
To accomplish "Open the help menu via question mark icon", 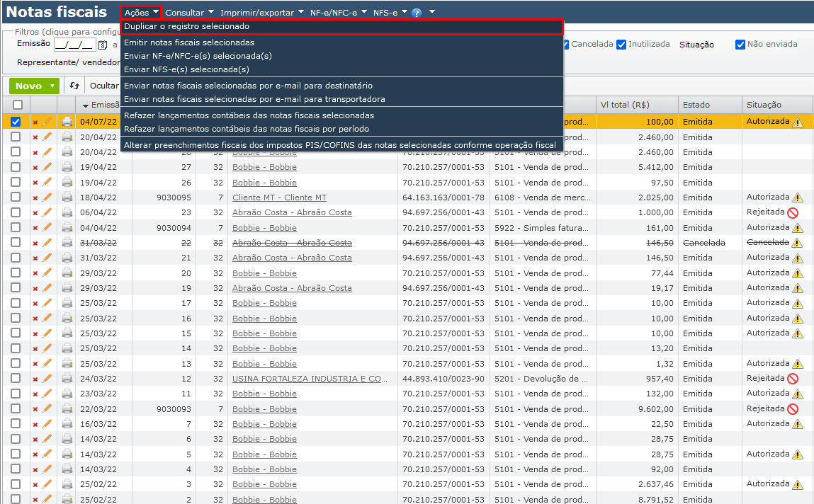I will point(417,11).
